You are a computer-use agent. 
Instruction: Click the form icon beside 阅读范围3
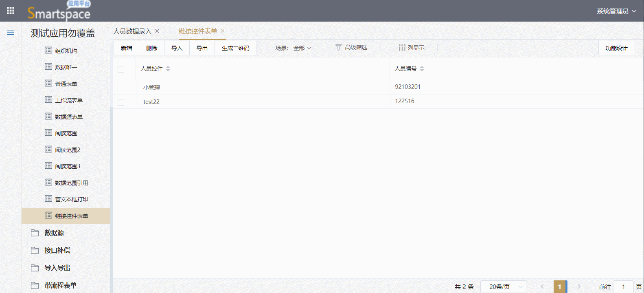(x=48, y=166)
